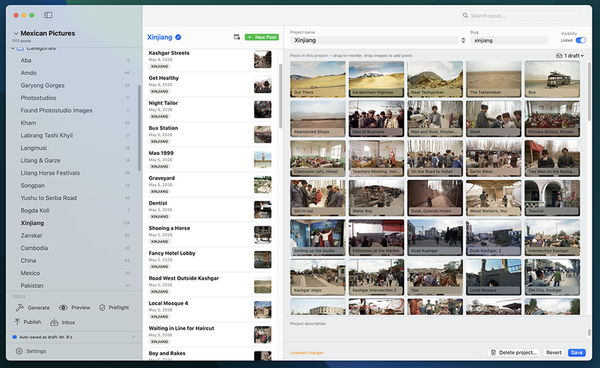Select the Photostudios category
This screenshot has height=368, width=600.
click(x=75, y=98)
